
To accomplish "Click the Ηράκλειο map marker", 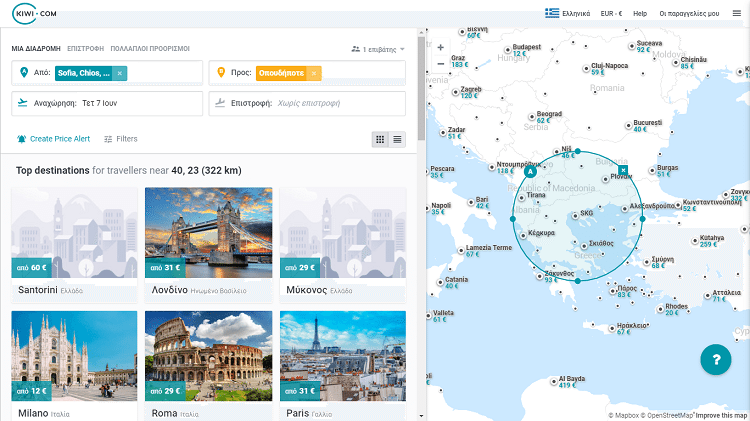I will coord(612,329).
